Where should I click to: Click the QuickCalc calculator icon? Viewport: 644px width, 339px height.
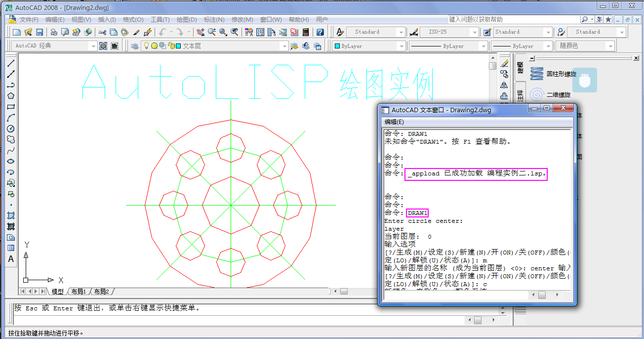[306, 32]
